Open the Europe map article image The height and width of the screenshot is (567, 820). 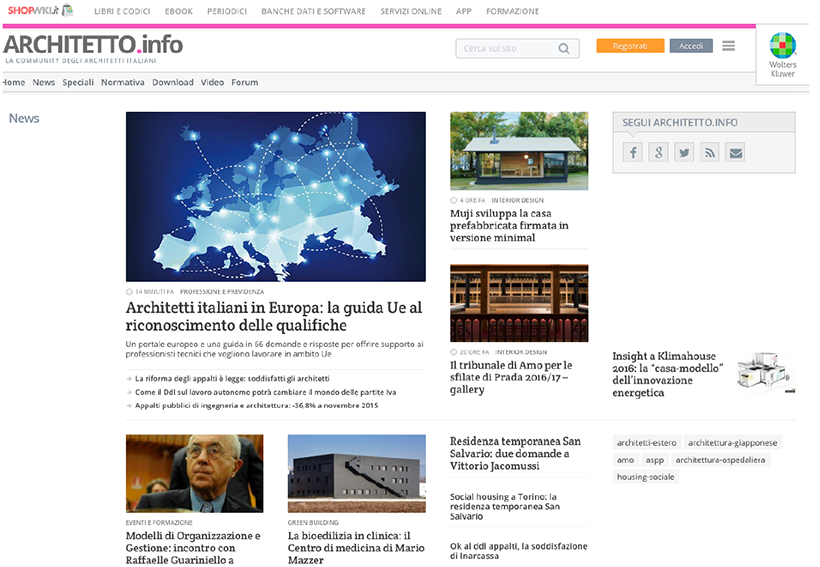[x=276, y=197]
